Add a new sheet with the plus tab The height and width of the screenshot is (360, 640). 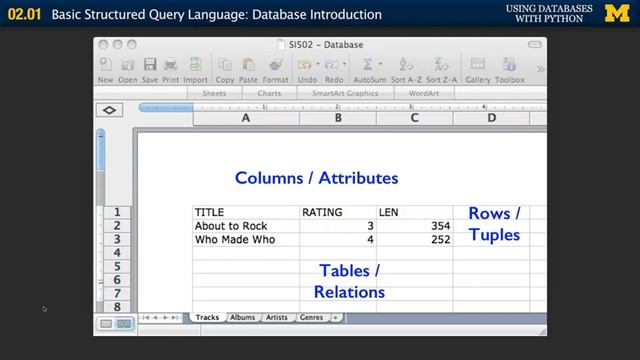(x=336, y=318)
